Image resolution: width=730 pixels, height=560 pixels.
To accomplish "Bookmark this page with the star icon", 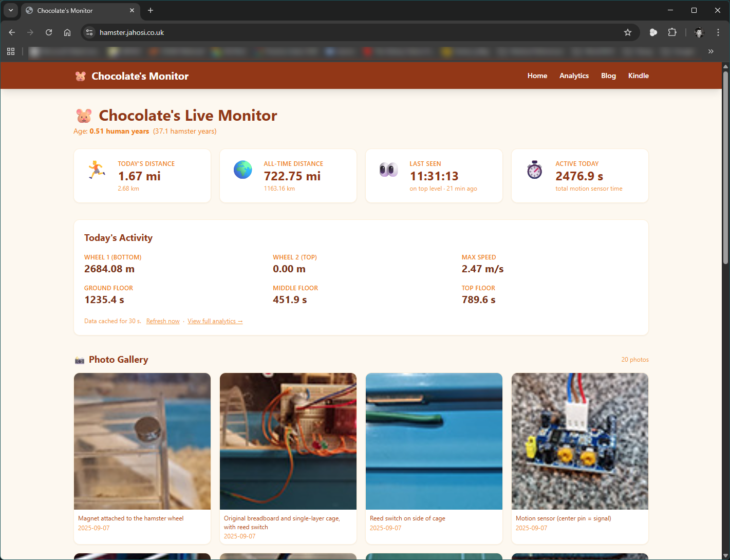I will [628, 32].
